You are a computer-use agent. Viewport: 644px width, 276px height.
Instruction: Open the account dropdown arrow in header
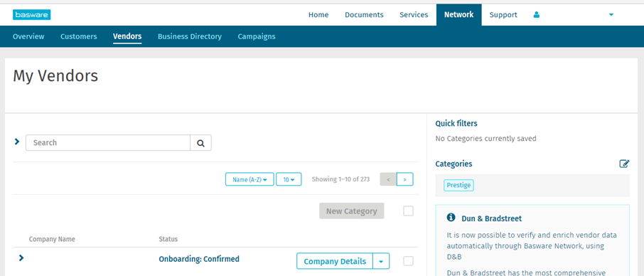(x=611, y=15)
